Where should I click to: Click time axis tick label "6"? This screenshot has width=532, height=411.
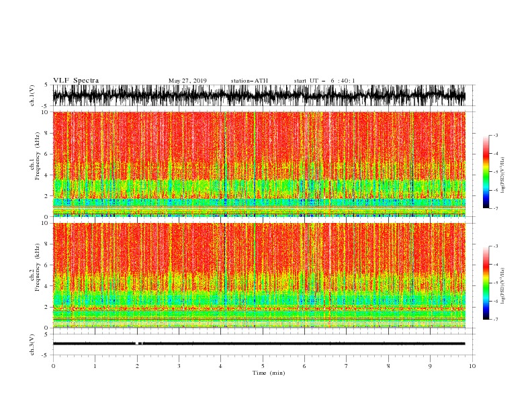[304, 366]
